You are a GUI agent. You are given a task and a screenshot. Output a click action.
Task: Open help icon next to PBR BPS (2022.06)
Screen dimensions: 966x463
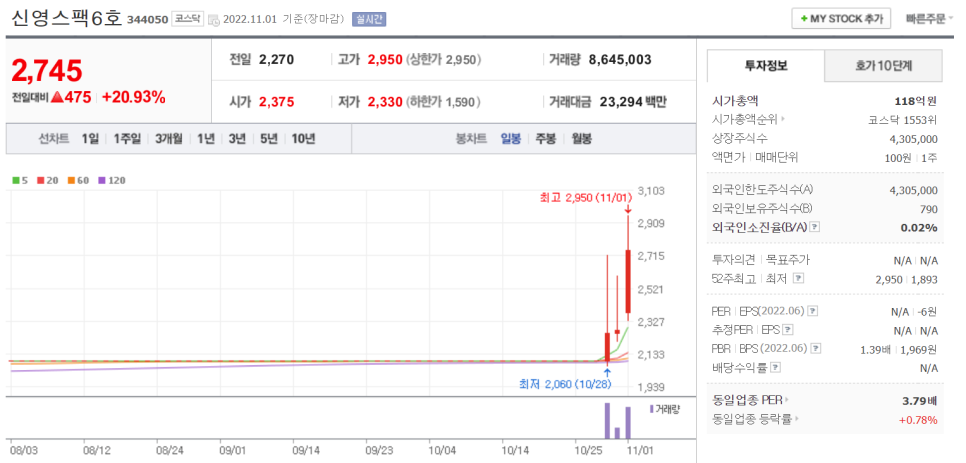pos(816,348)
